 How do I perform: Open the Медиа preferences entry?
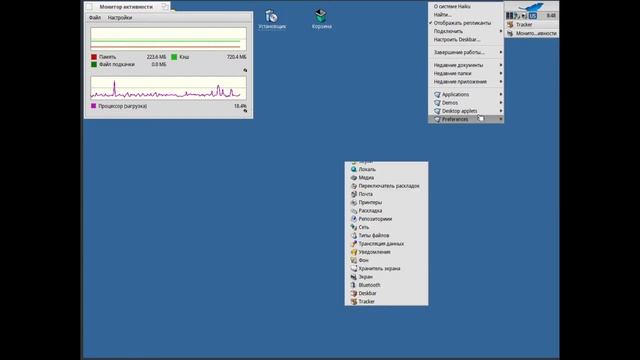386,178
